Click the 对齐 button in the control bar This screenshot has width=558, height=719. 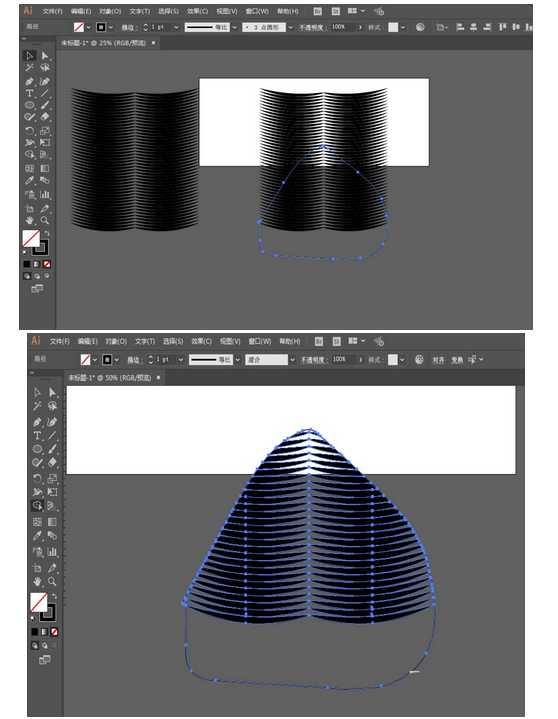point(438,360)
